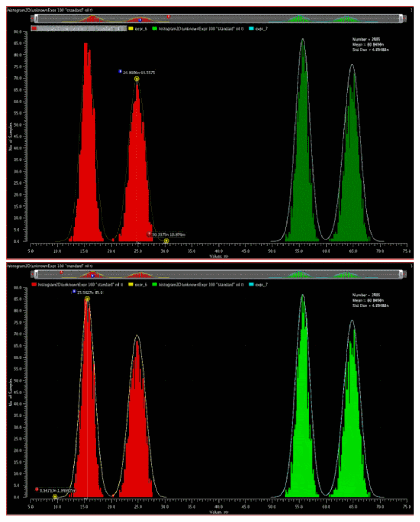The width and height of the screenshot is (420, 522).
Task: Click yellow marker circle atop first red peak, lower plot
Action: click(87, 299)
